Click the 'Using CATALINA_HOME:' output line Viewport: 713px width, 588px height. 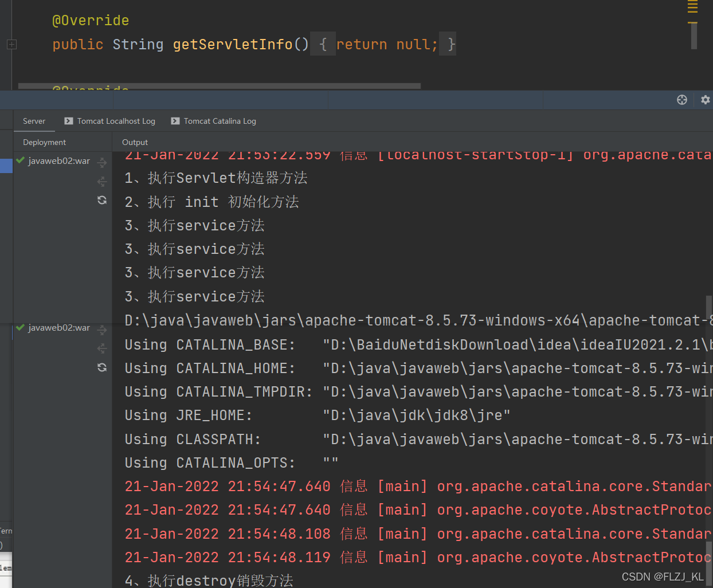(418, 368)
